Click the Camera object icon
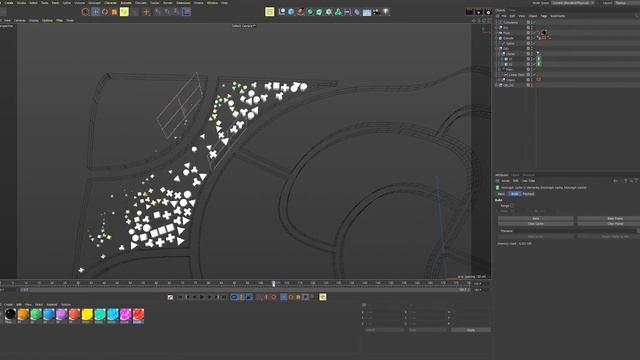The width and height of the screenshot is (640, 360). (x=376, y=12)
